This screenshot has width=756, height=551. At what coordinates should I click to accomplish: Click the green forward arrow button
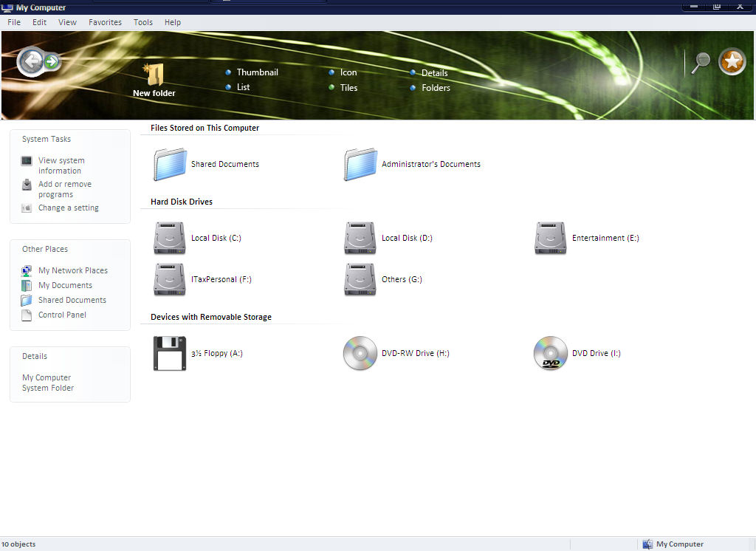tap(52, 61)
